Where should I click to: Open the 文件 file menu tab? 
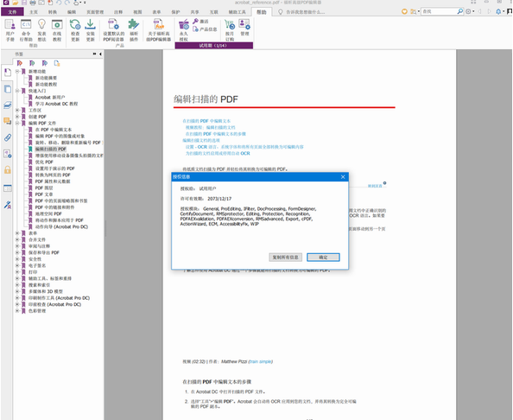[12, 12]
